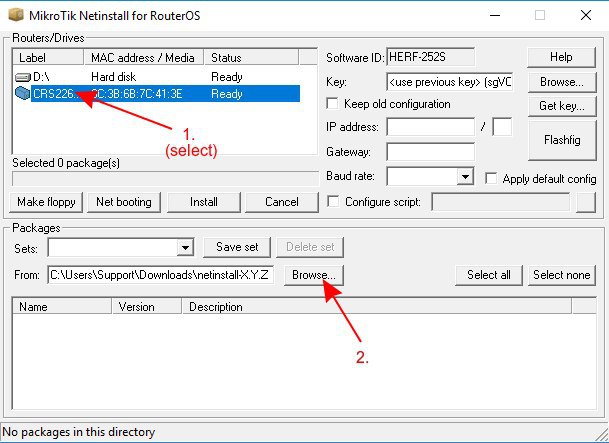Click the IP address input field
This screenshot has width=609, height=443.
click(x=430, y=127)
